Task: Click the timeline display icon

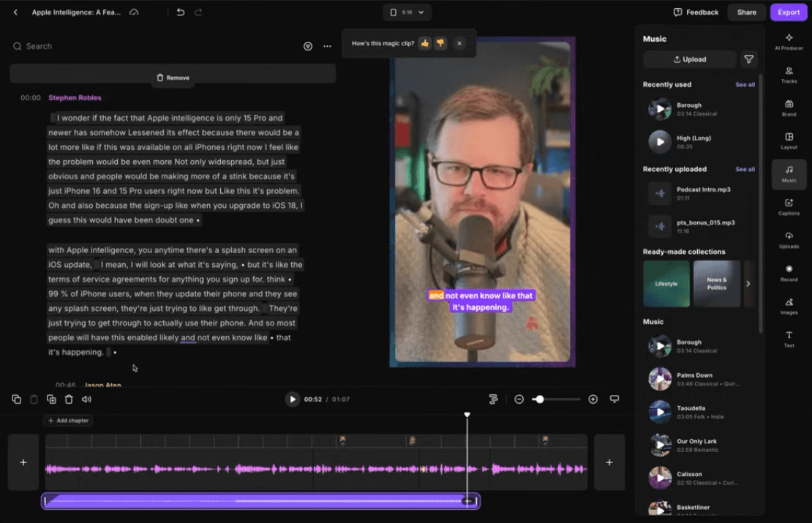Action: coord(614,399)
